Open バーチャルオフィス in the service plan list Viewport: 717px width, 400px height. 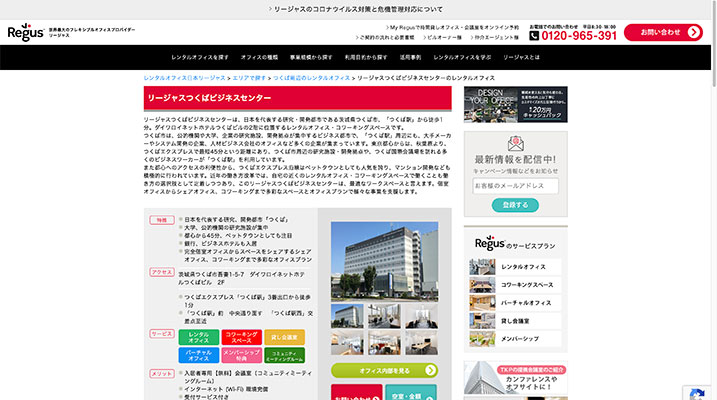click(515, 303)
